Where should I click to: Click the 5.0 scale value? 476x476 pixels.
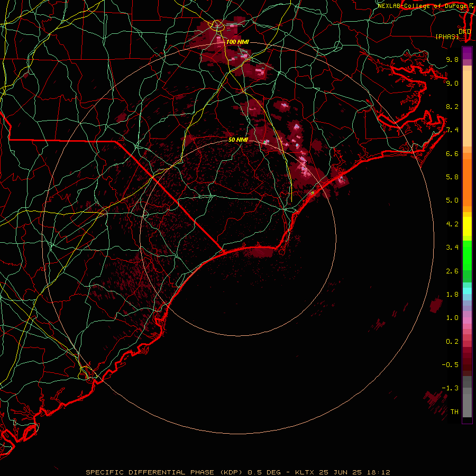[x=452, y=200]
